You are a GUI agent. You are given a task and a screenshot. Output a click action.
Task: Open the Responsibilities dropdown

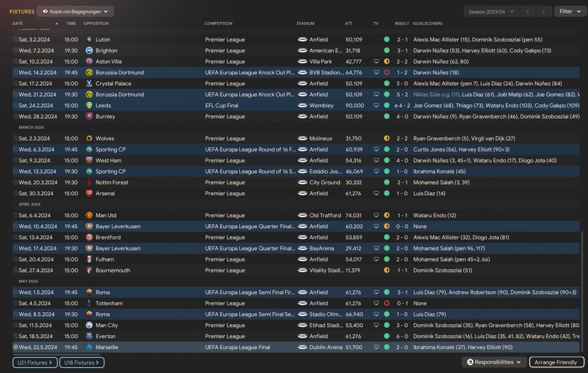[x=494, y=362]
